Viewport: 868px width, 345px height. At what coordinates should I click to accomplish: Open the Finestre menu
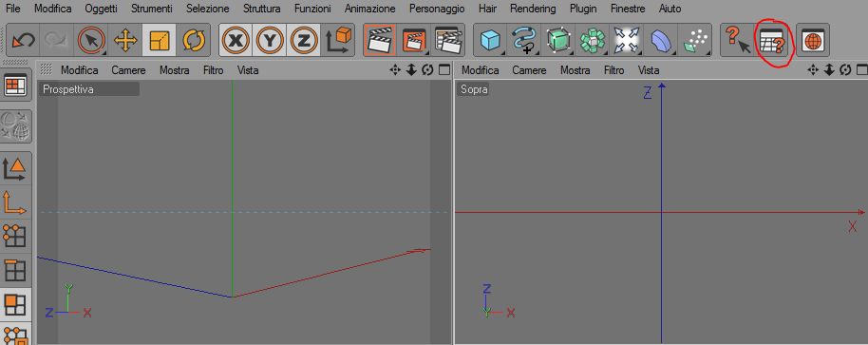(x=628, y=9)
